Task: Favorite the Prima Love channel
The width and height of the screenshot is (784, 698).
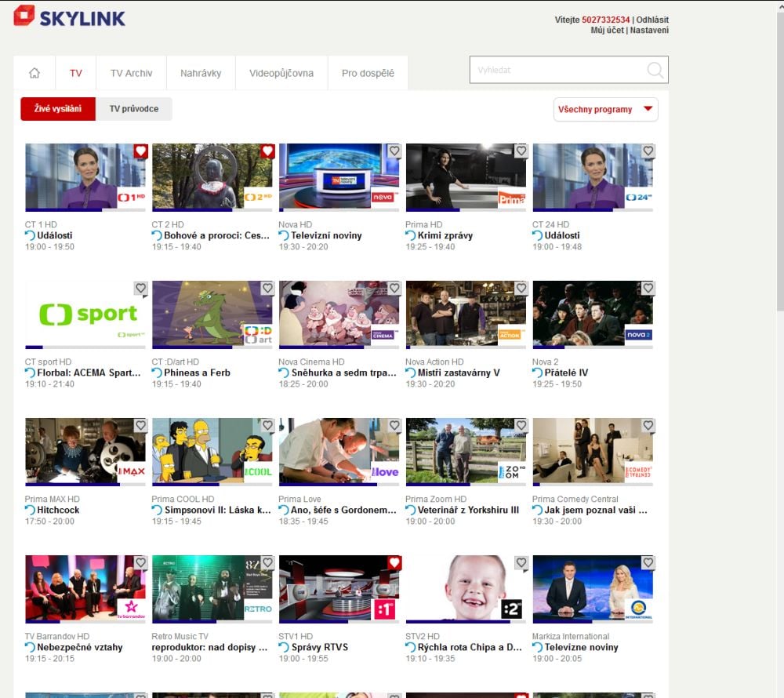Action: coord(394,426)
